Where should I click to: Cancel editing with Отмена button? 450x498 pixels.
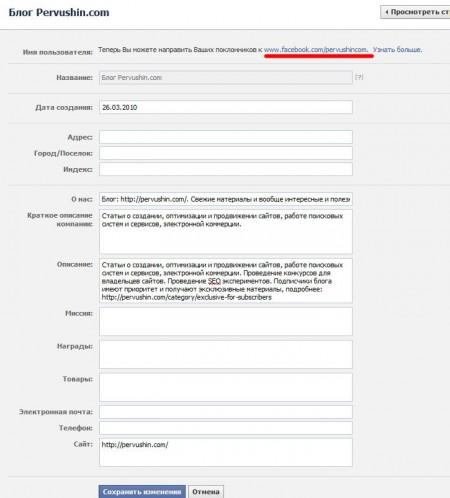[206, 492]
